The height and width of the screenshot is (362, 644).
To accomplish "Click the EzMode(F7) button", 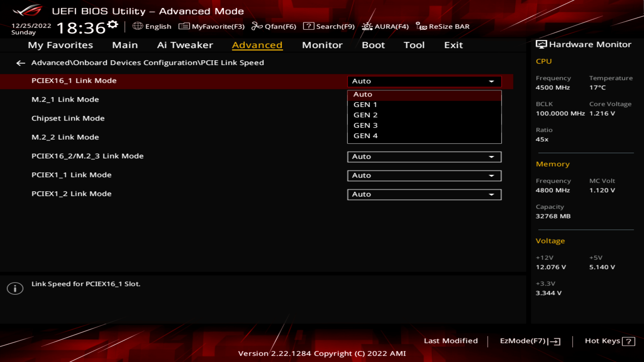I will pyautogui.click(x=529, y=340).
